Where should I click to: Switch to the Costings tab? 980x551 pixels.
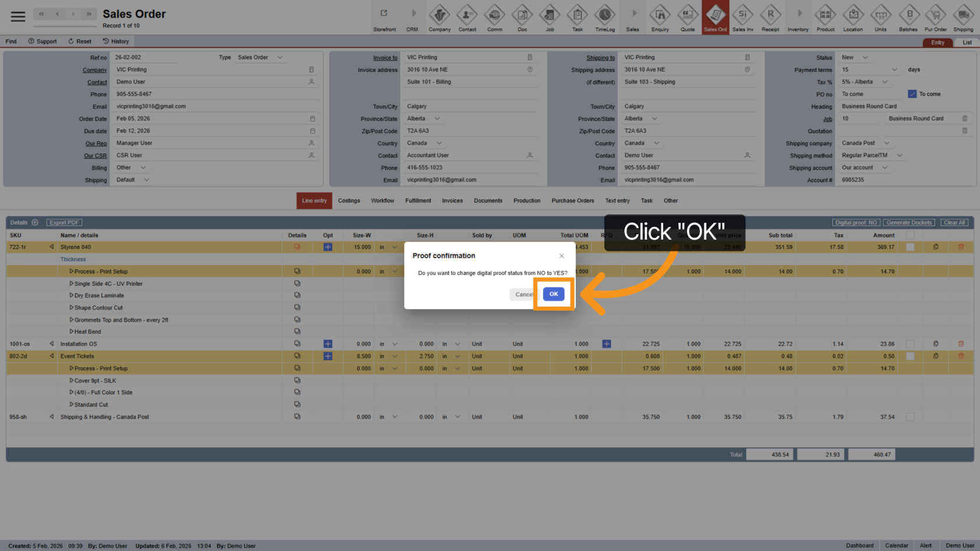[x=349, y=201]
